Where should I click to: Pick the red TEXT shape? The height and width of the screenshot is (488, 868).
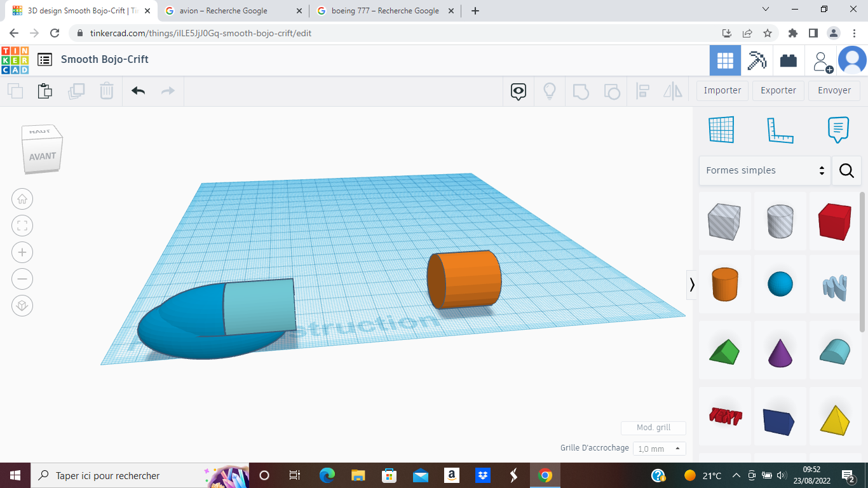pos(725,417)
